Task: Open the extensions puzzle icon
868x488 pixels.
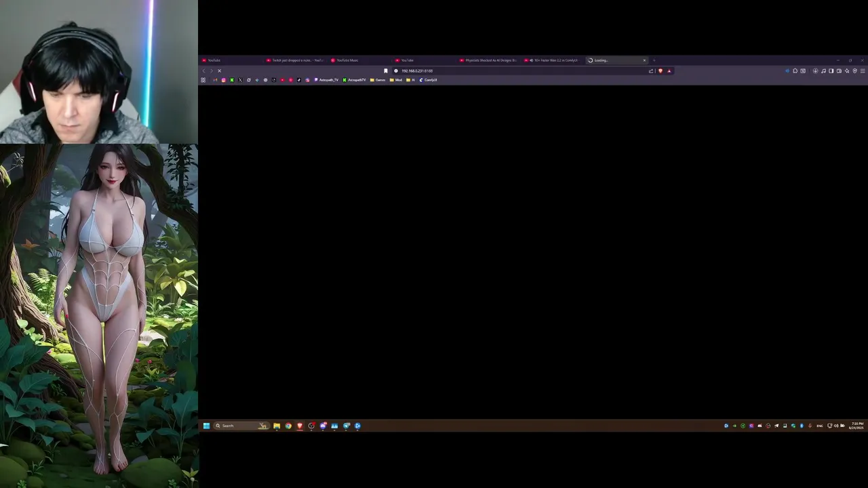Action: click(x=795, y=70)
